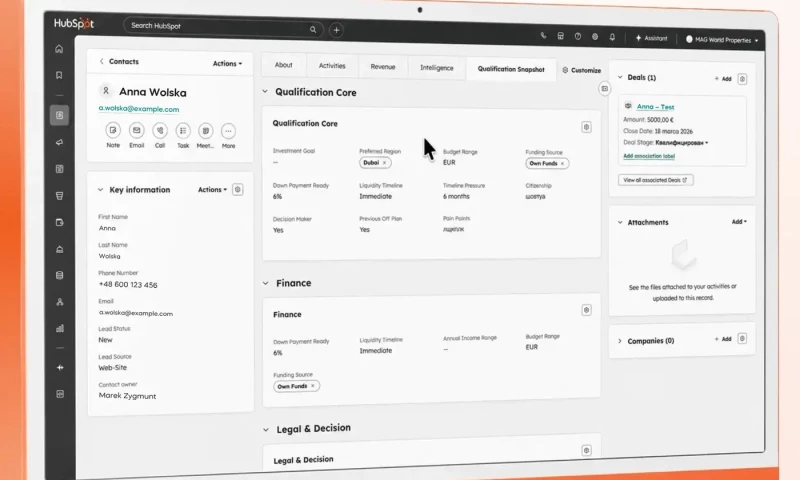Switch to the About tab
Screen dimensions: 800x480
pyautogui.click(x=284, y=65)
